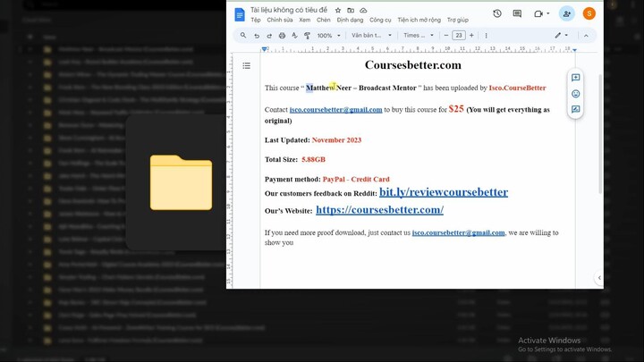The width and height of the screenshot is (644, 362).
Task: Redo the last edit
Action: (x=269, y=36)
